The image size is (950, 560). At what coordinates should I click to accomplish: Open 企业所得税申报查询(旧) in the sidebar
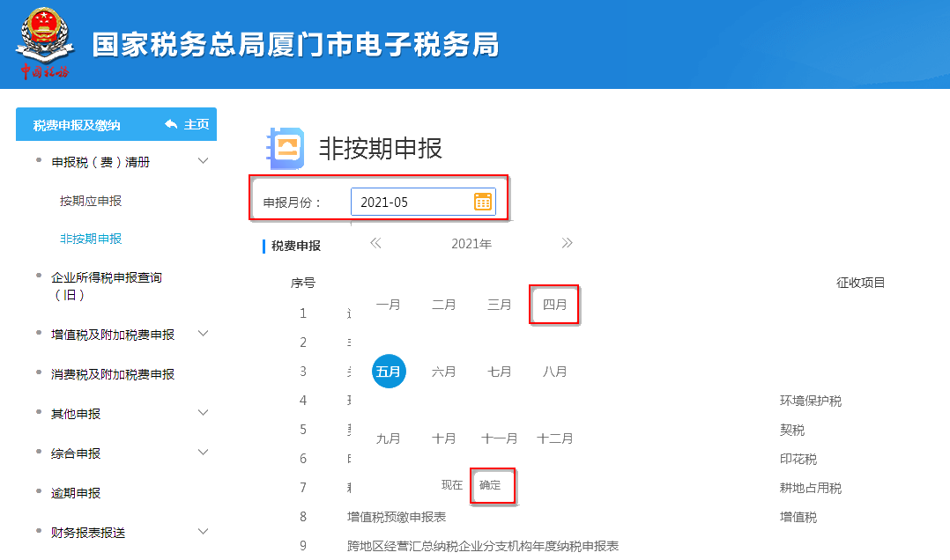(107, 286)
